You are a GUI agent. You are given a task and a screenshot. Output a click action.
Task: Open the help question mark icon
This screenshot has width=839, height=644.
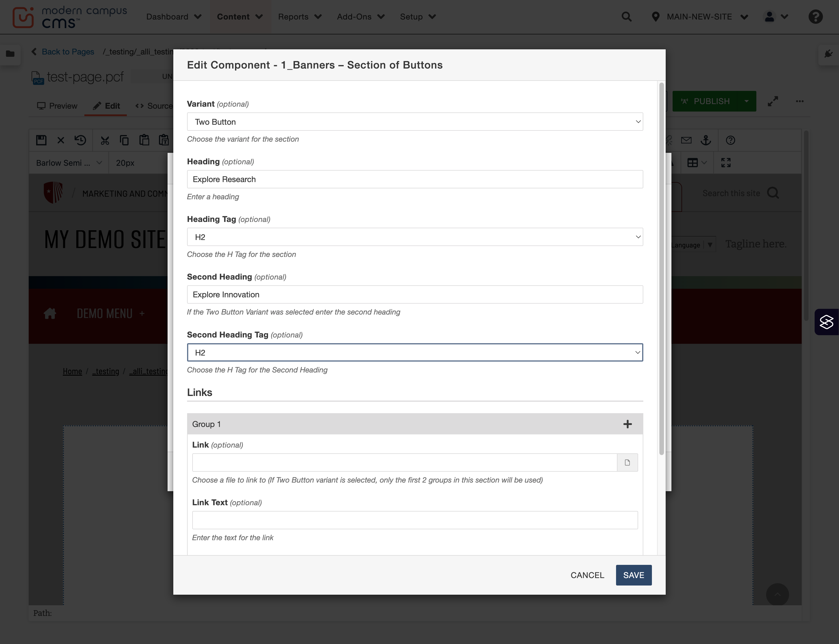[815, 17]
